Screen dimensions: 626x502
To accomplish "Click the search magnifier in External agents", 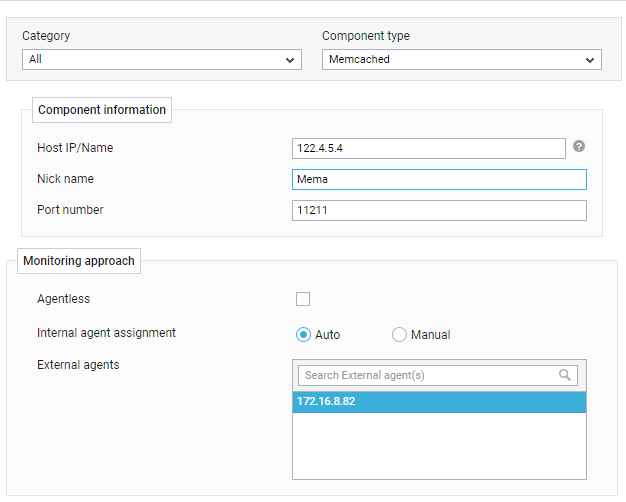I will tap(565, 375).
